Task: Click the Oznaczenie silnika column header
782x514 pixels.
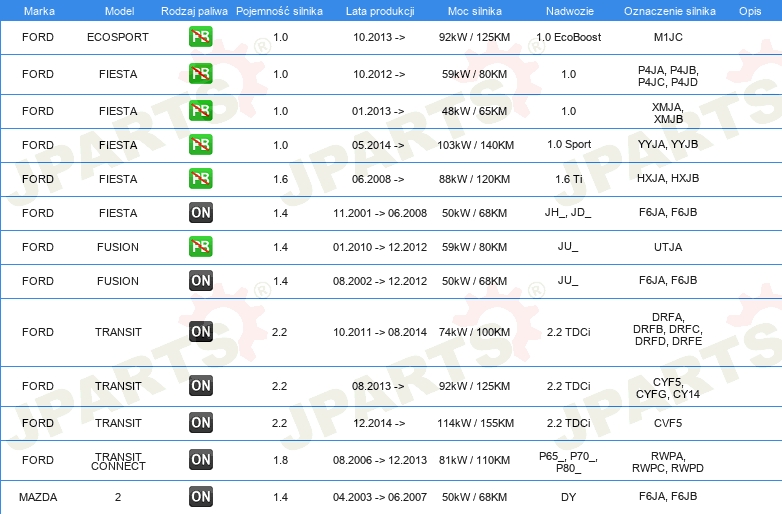Action: (669, 11)
